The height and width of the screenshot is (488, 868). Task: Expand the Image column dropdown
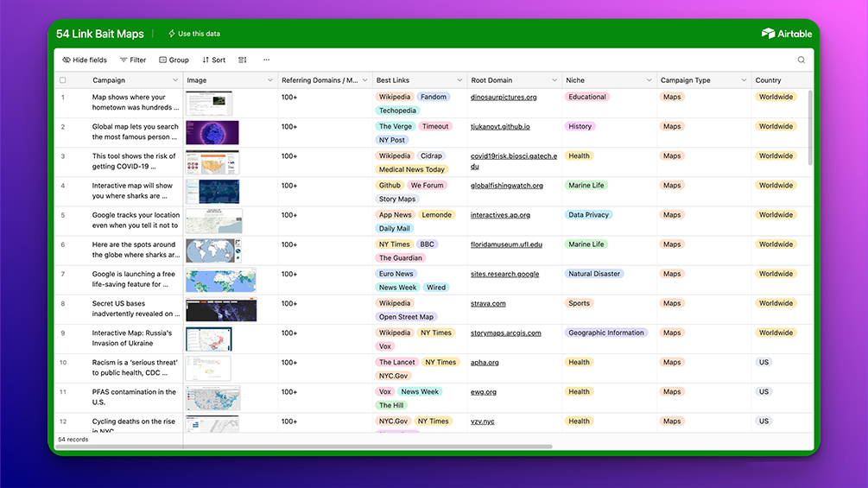click(x=270, y=80)
